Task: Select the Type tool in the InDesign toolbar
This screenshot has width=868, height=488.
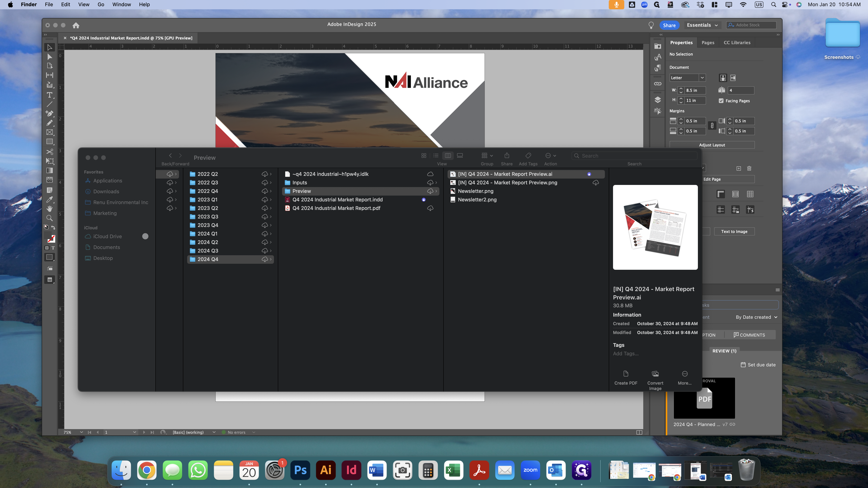Action: pos(50,95)
